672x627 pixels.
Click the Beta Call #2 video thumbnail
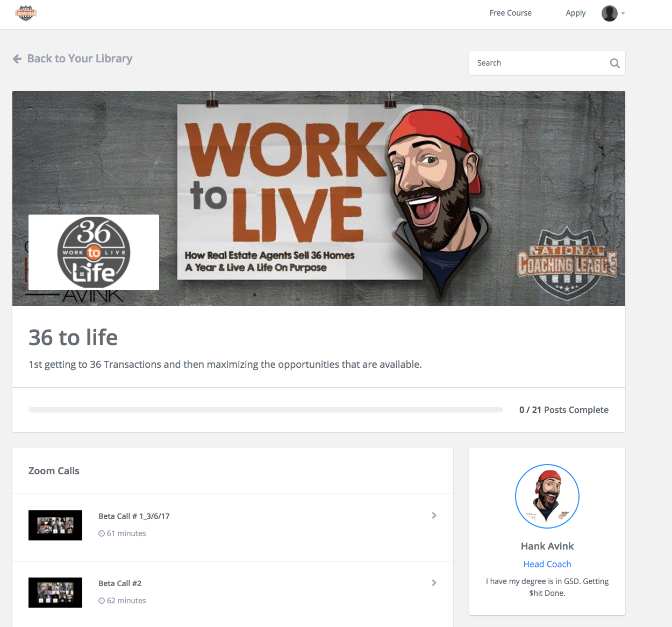pyautogui.click(x=55, y=593)
